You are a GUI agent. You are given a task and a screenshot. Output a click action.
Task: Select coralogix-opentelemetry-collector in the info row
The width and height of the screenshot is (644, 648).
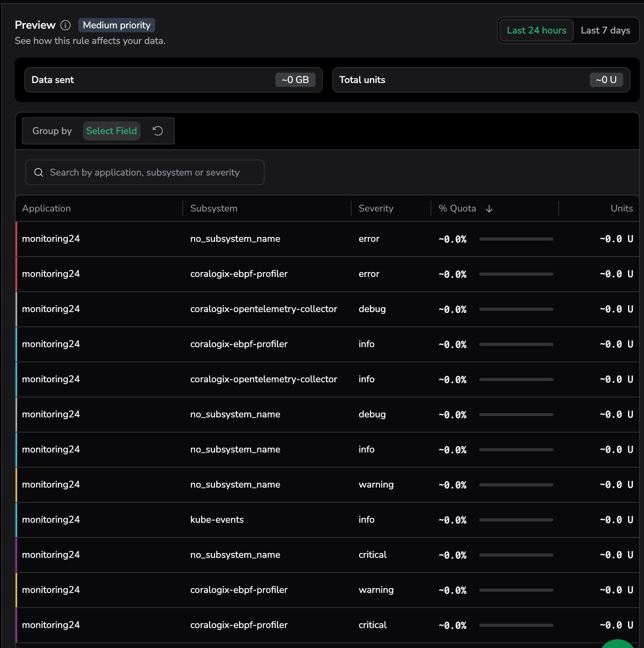click(x=264, y=379)
